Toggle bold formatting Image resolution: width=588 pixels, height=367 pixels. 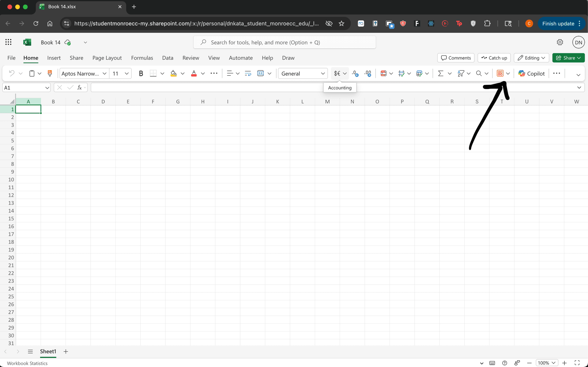click(x=141, y=73)
